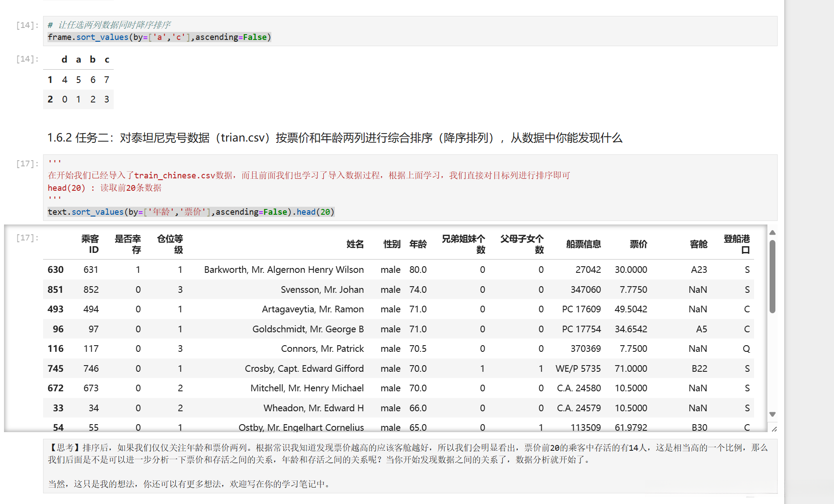Screen dimensions: 834x504
Task: Click the age value 80.0
Action: pos(418,270)
